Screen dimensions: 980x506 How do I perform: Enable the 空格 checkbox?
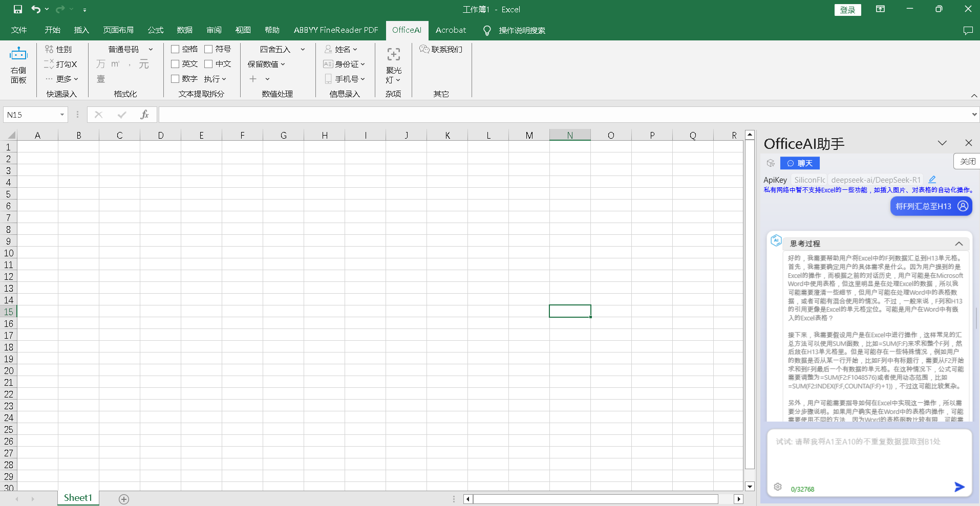tap(175, 49)
